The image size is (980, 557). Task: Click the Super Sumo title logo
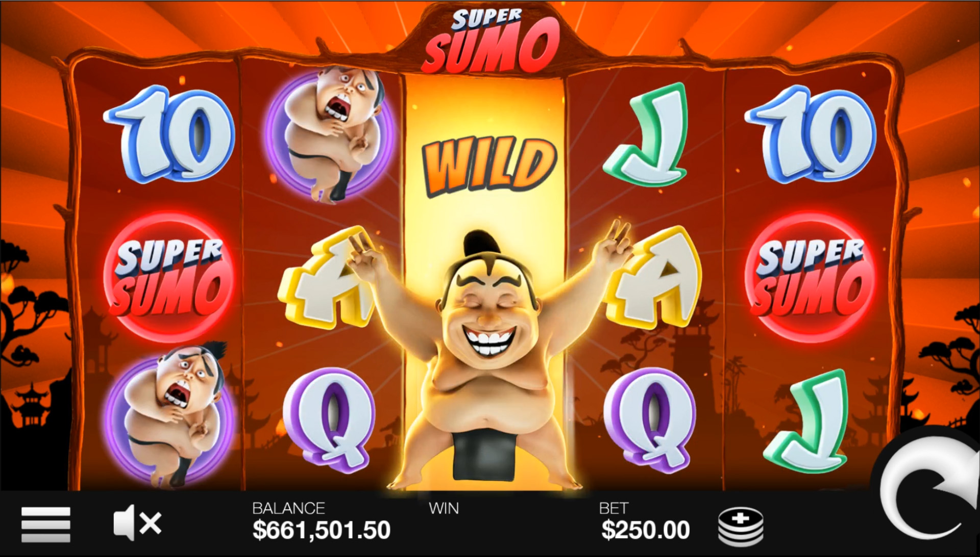point(490,42)
